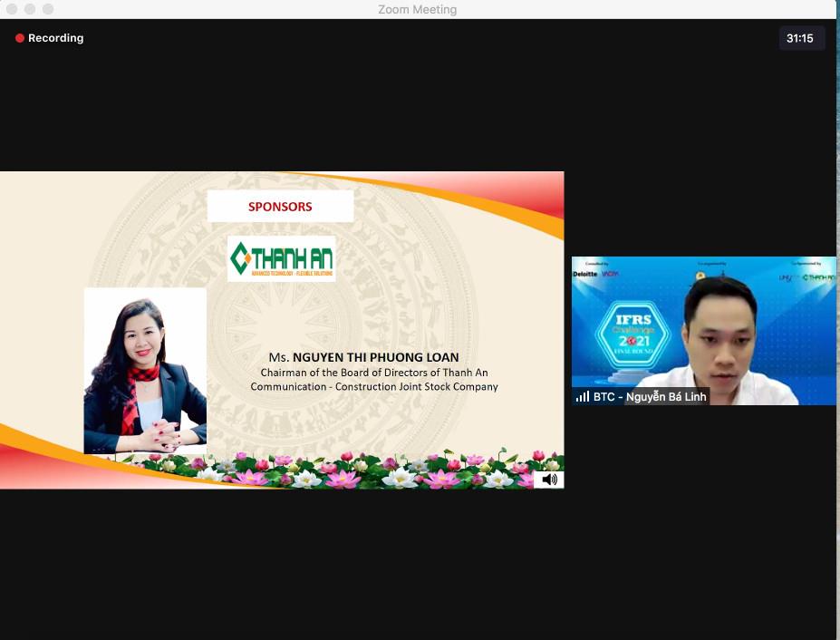
Task: Click the red Recording dot indicator
Action: tap(20, 38)
